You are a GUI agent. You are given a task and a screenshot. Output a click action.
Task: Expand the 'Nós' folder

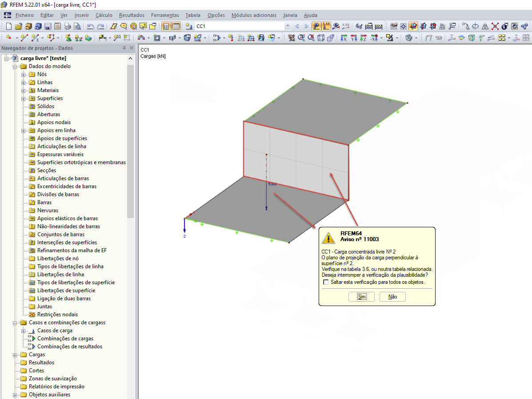click(x=23, y=74)
